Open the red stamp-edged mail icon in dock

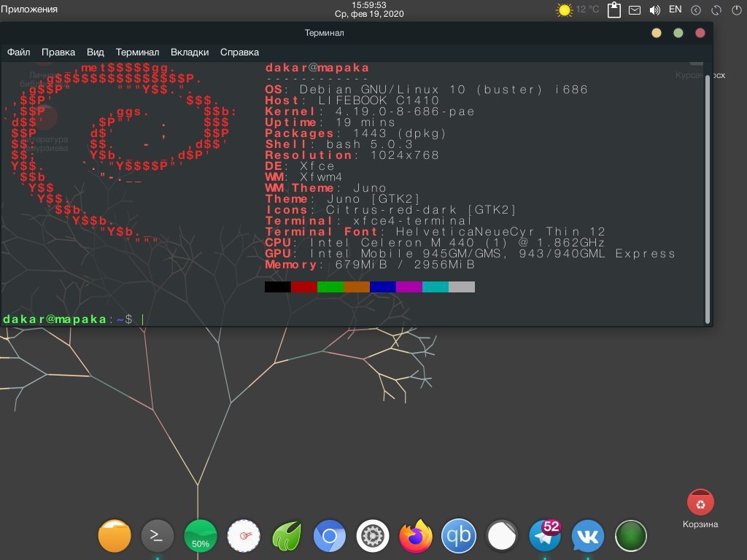point(244,536)
